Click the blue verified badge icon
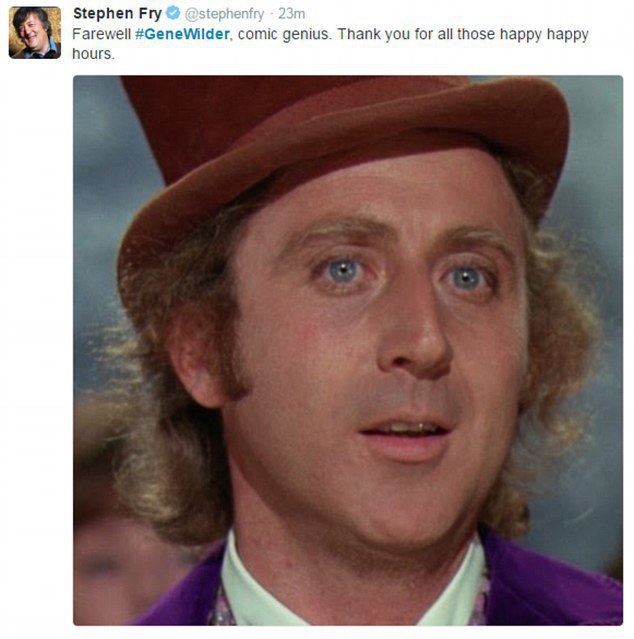 tap(173, 13)
